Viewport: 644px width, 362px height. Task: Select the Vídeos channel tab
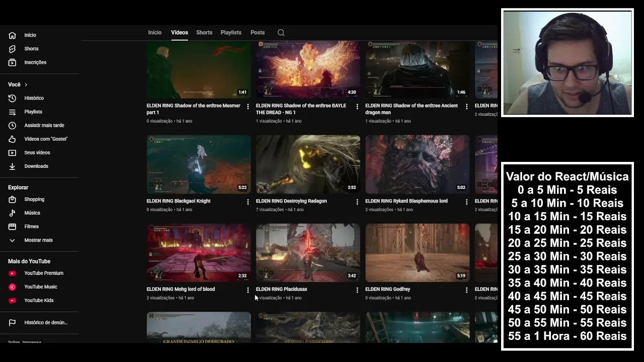(179, 33)
